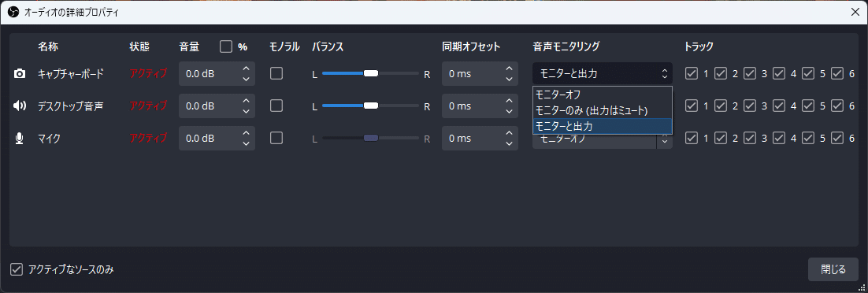Click the 閉じる button

[x=833, y=269]
